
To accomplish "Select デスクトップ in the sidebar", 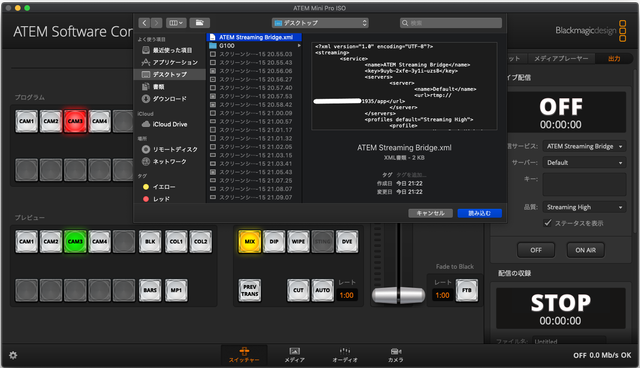I will 169,74.
